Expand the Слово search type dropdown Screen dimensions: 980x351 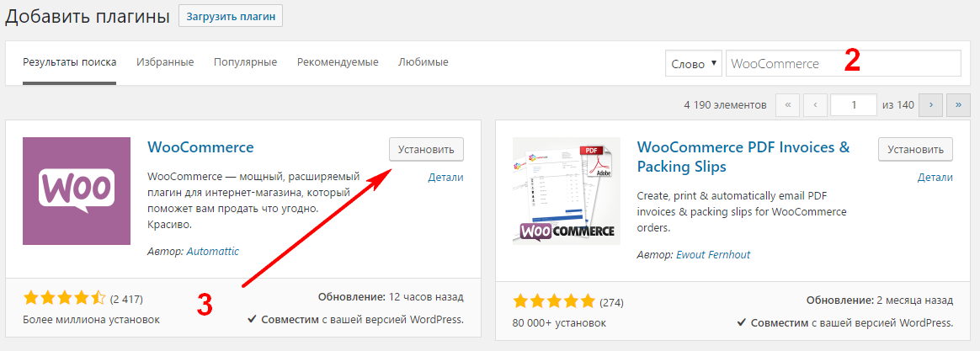[x=694, y=64]
